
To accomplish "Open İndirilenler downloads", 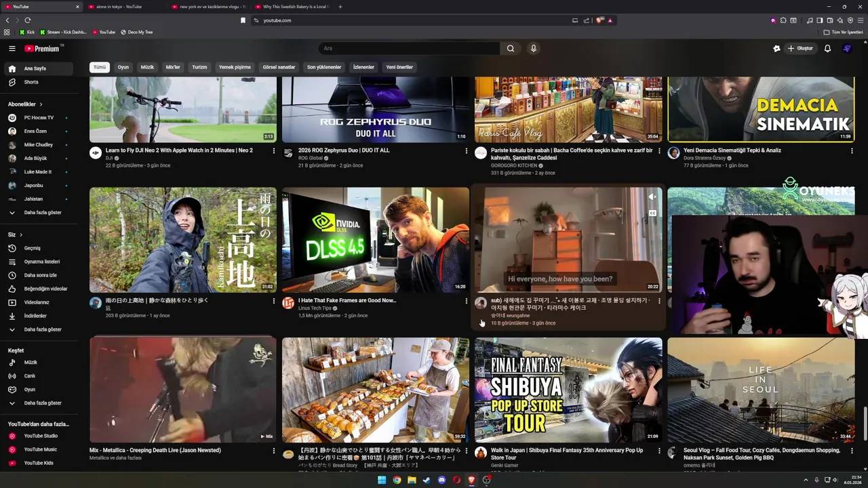I will (39, 316).
